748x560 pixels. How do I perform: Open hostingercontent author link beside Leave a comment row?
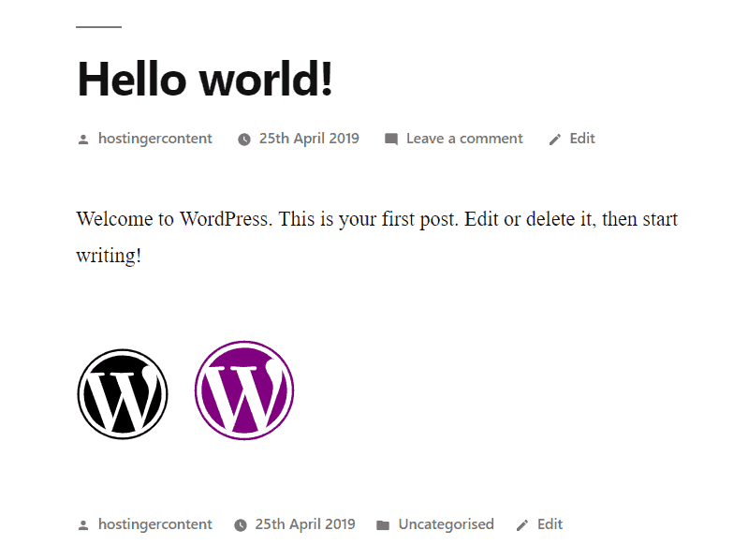(x=155, y=139)
